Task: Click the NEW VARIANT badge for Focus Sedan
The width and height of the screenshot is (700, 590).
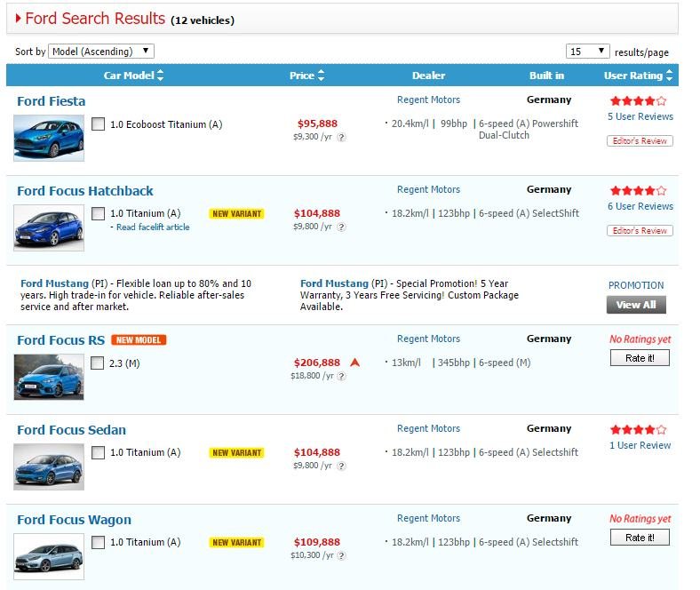Action: [236, 452]
